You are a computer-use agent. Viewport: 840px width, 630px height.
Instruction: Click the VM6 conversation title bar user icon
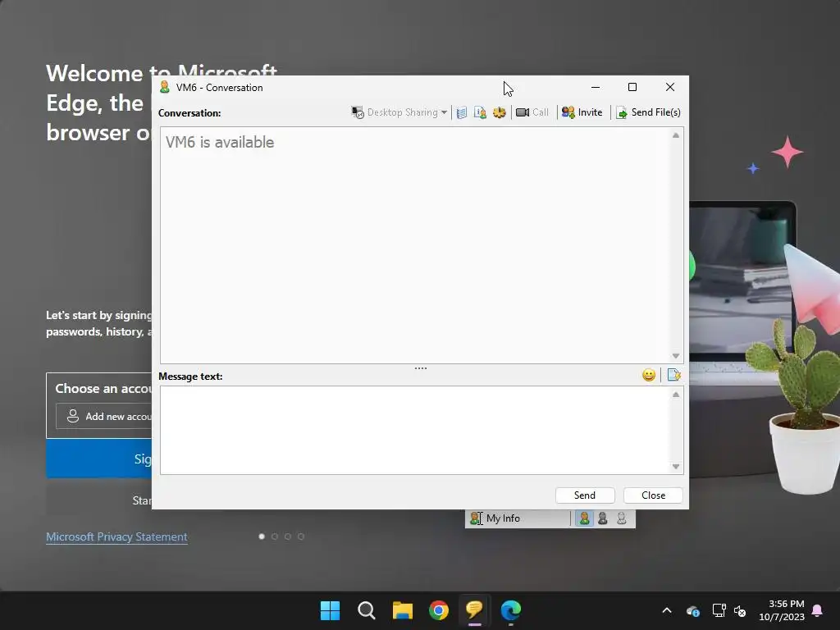pos(165,87)
